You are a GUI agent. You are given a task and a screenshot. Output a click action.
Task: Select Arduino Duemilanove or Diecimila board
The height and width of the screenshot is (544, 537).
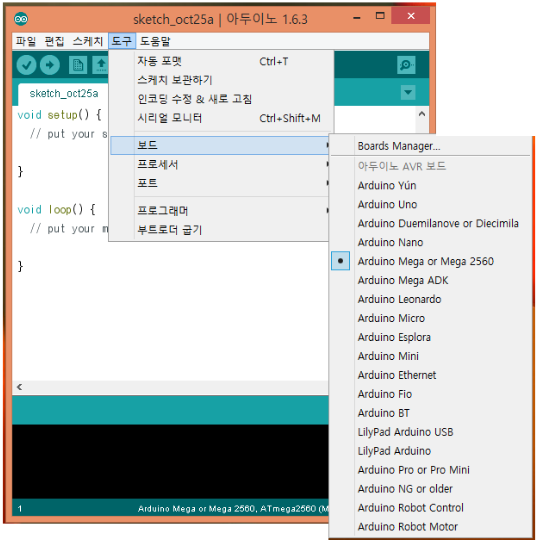click(430, 223)
